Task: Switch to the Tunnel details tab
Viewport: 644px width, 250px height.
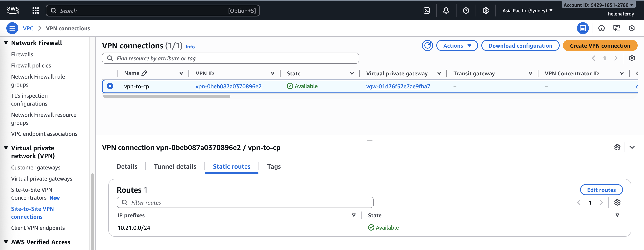Action: tap(175, 166)
